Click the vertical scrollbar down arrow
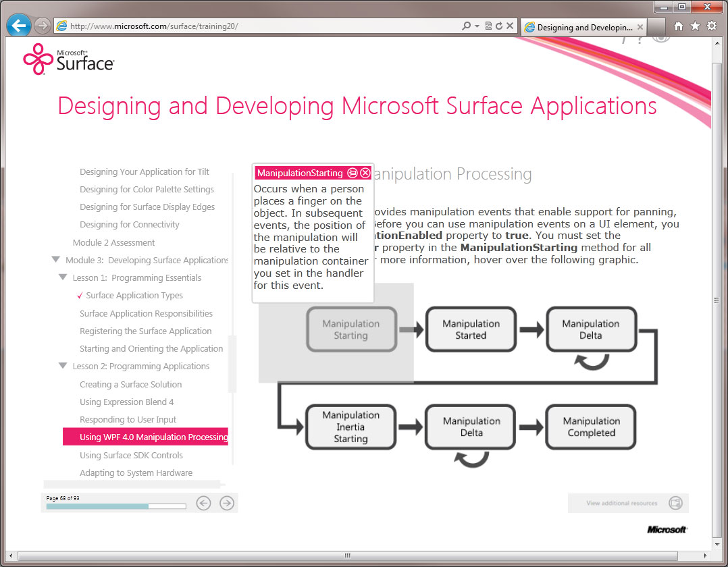Image resolution: width=728 pixels, height=567 pixels. pos(717,544)
